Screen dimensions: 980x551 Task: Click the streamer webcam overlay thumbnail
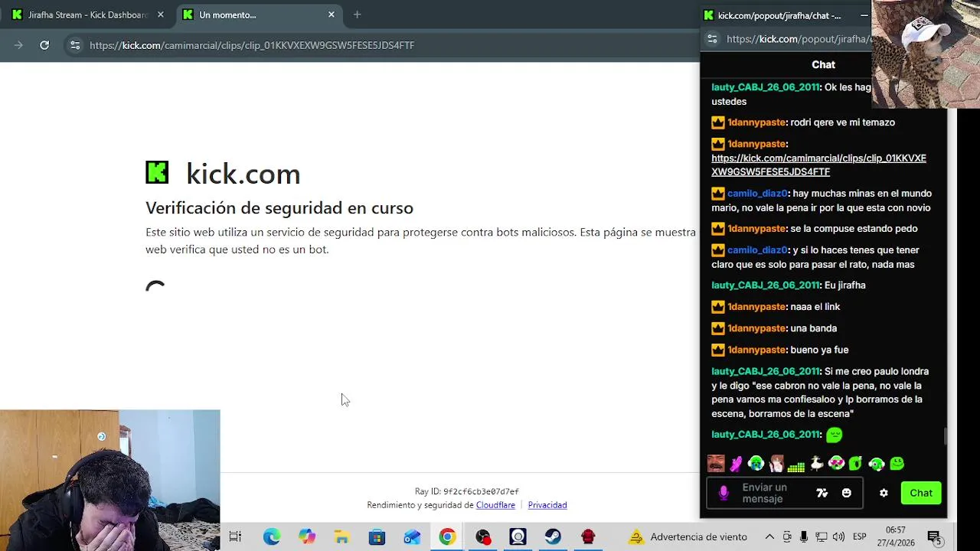pos(110,480)
